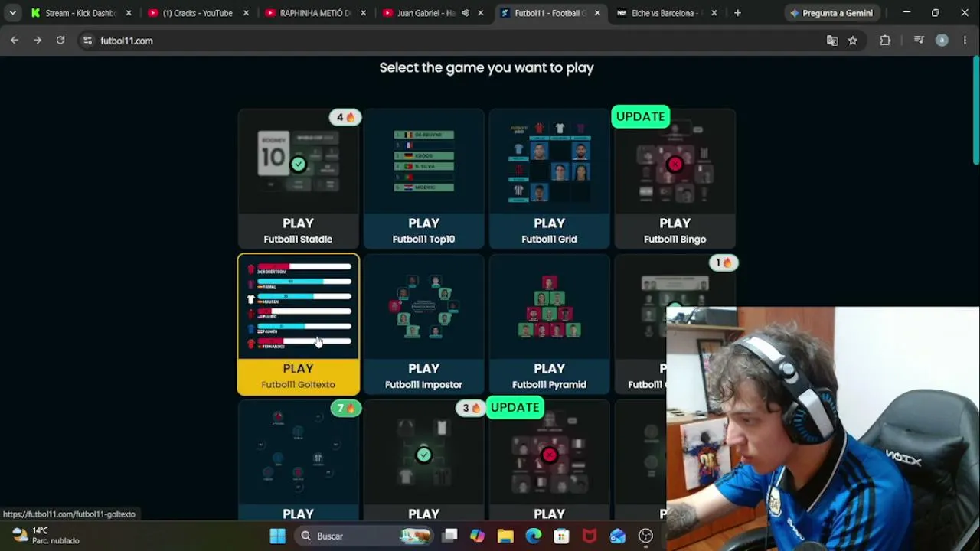The height and width of the screenshot is (551, 980).
Task: Open File Explorer from the taskbar
Action: click(505, 536)
